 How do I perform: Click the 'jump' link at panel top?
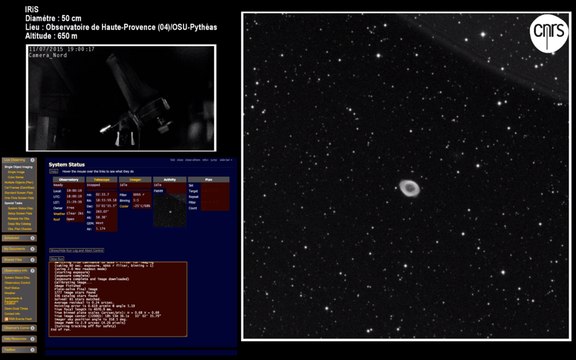click(213, 160)
